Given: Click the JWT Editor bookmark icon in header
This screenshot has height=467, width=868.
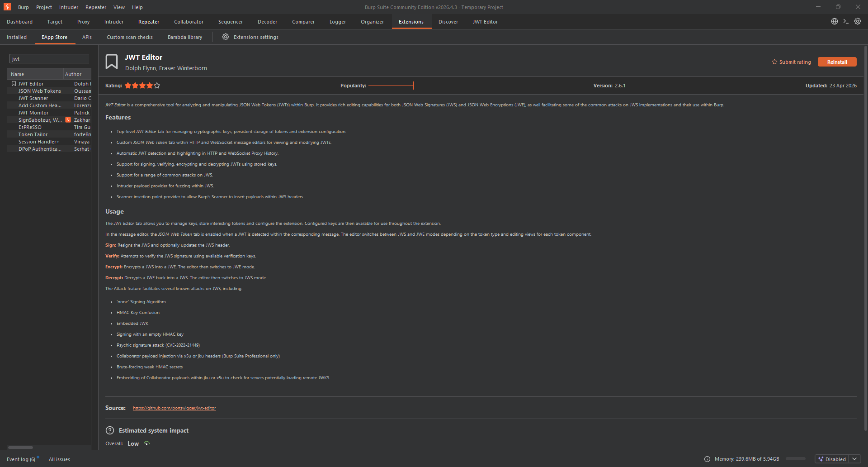Looking at the screenshot, I should point(112,62).
